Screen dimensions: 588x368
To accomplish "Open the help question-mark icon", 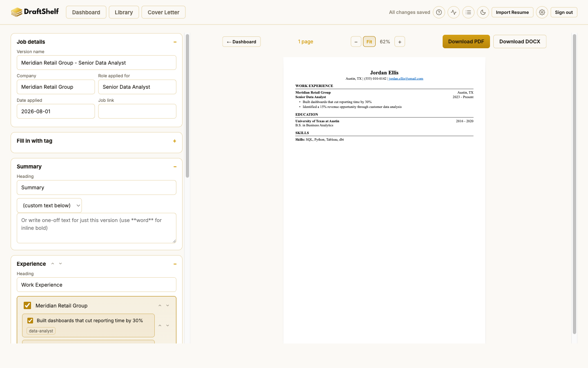I will (x=439, y=12).
